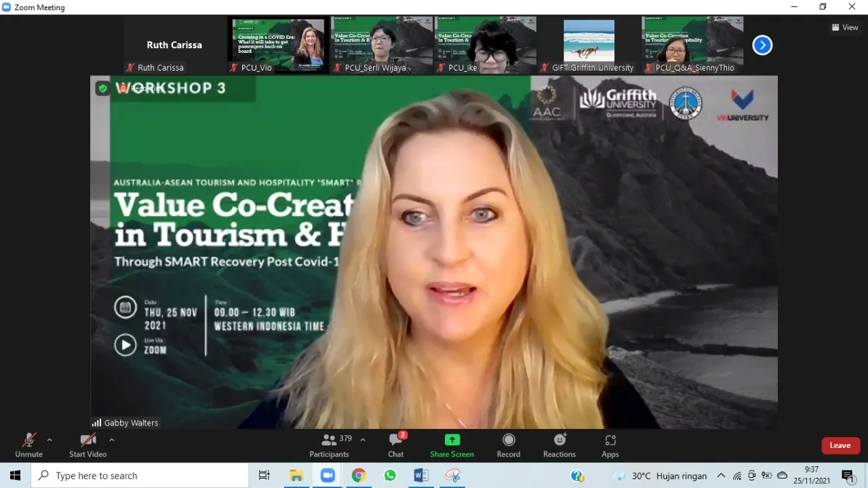Screen dimensions: 868x488
Task: Click the green encryption shield icon
Action: [103, 88]
